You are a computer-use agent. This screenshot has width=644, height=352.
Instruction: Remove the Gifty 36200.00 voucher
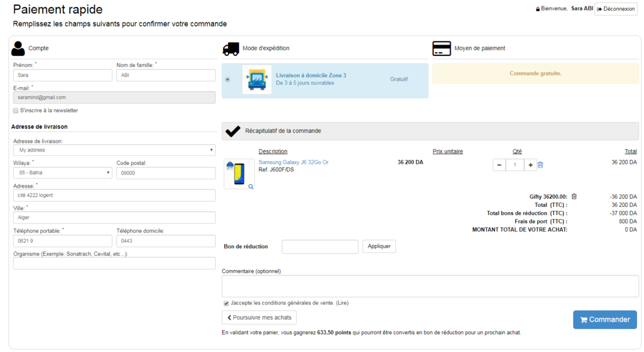574,197
